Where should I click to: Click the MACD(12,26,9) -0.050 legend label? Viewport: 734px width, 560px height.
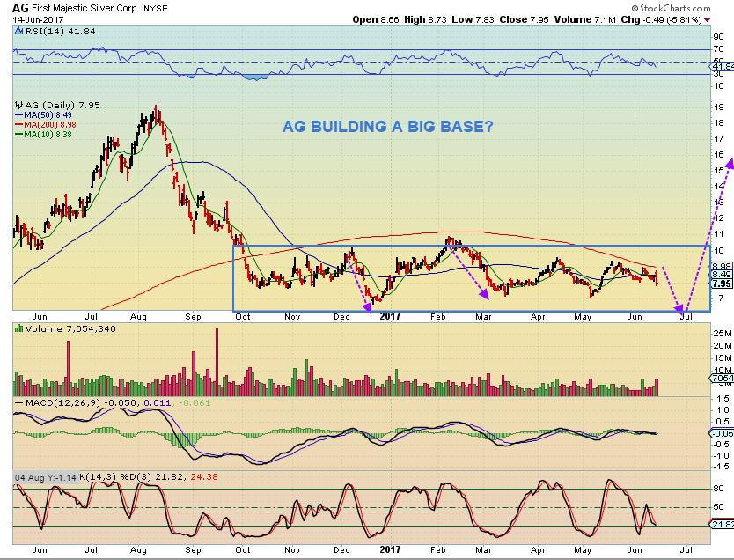click(81, 402)
